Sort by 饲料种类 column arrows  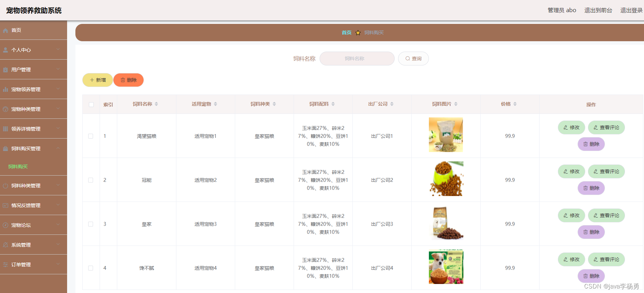point(274,104)
